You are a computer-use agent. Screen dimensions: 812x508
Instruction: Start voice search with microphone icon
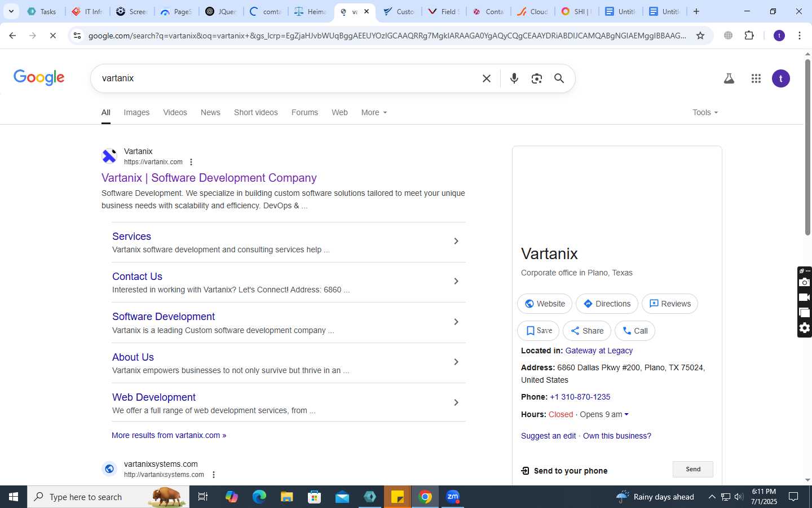[514, 78]
